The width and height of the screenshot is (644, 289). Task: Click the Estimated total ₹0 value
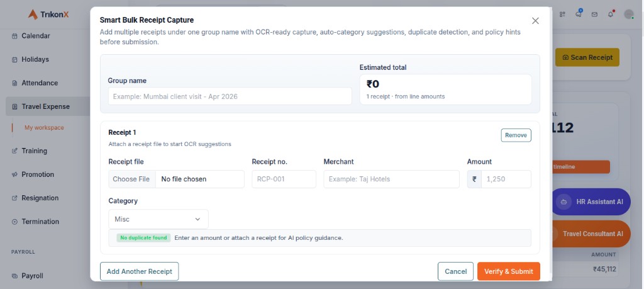(373, 84)
